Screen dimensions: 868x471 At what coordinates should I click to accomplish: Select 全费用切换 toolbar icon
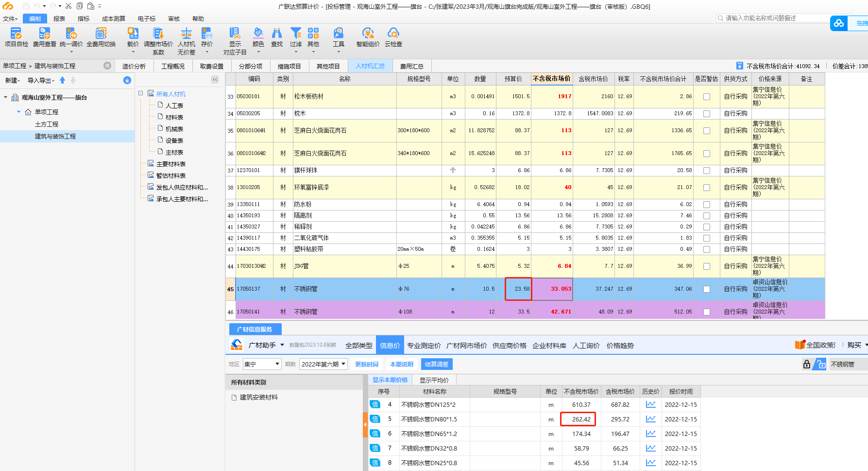pyautogui.click(x=101, y=34)
